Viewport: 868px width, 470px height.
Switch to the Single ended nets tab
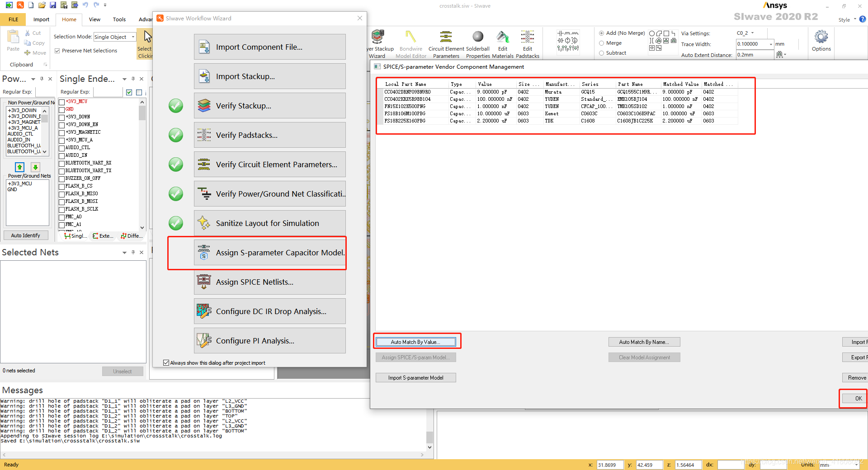click(75, 236)
